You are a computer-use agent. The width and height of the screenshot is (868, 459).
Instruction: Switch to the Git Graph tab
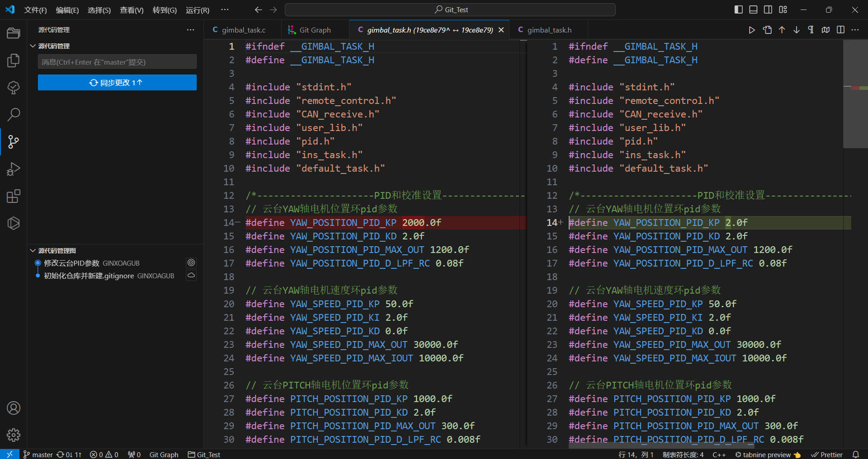pos(315,30)
